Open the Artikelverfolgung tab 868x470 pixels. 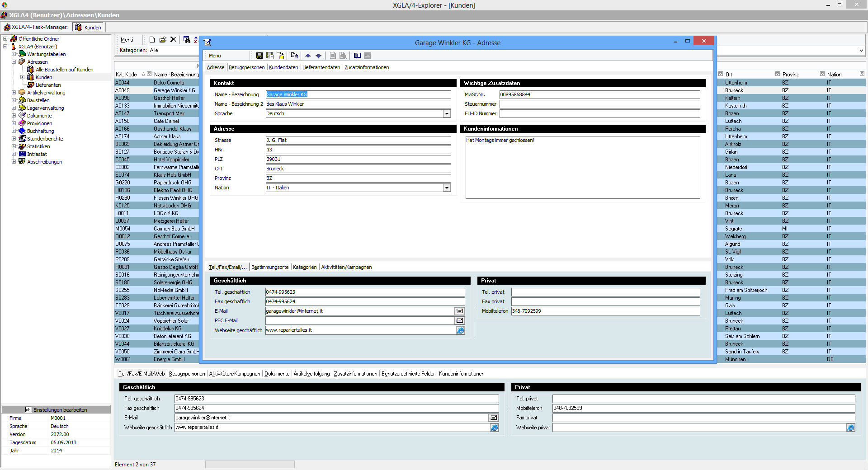311,374
